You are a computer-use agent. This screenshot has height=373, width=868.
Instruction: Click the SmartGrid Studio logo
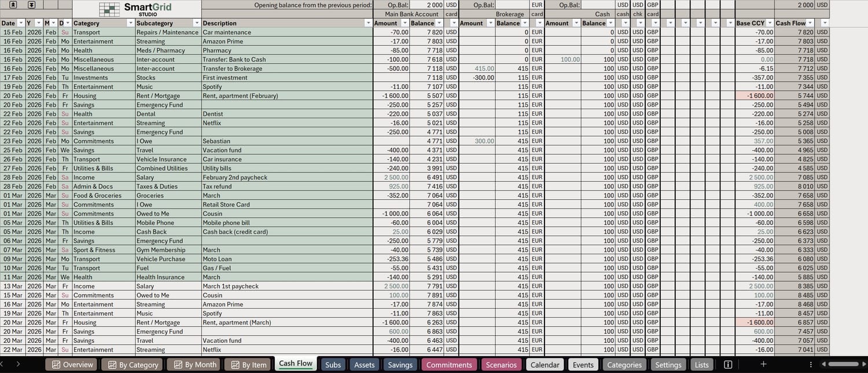(x=137, y=9)
